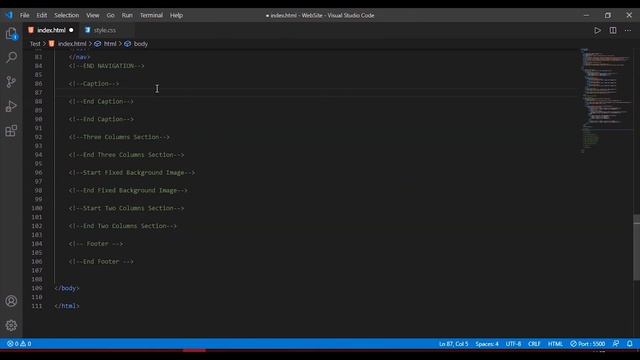Image resolution: width=640 pixels, height=360 pixels.
Task: Click the End Two Columns Section comment
Action: pyautogui.click(x=122, y=226)
